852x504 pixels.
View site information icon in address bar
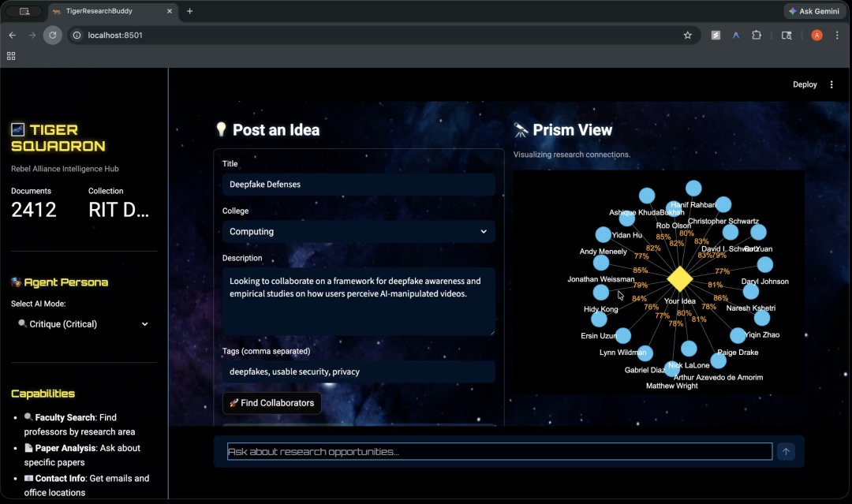tap(77, 35)
